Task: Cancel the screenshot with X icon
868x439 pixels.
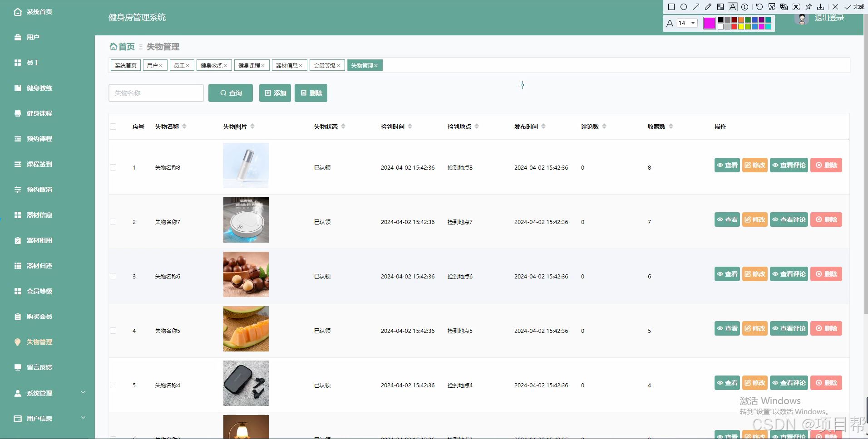Action: pos(835,7)
